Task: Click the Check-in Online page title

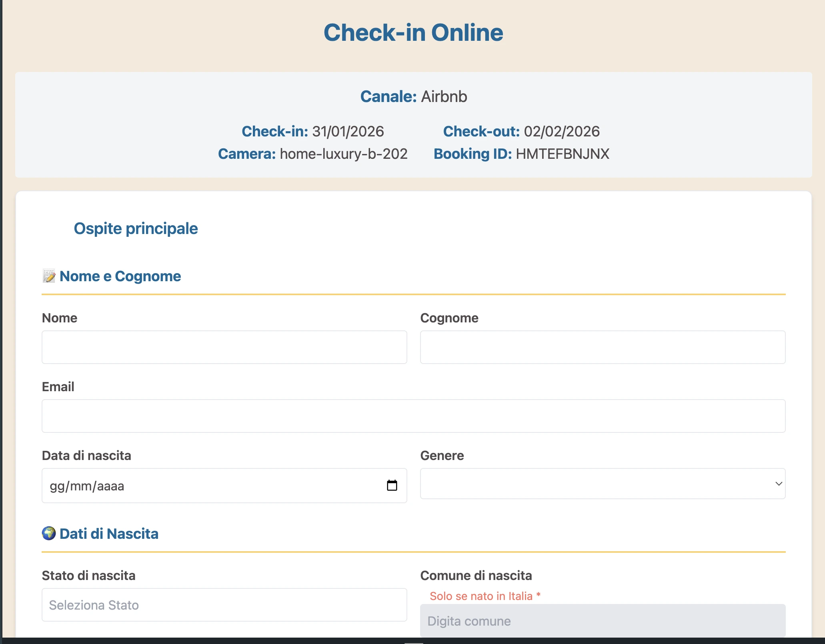Action: tap(413, 32)
